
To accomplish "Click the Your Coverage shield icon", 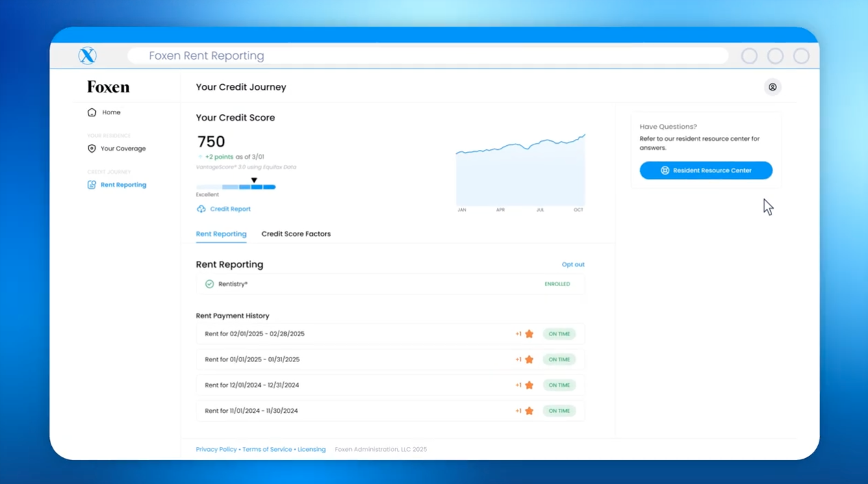I will pyautogui.click(x=92, y=149).
